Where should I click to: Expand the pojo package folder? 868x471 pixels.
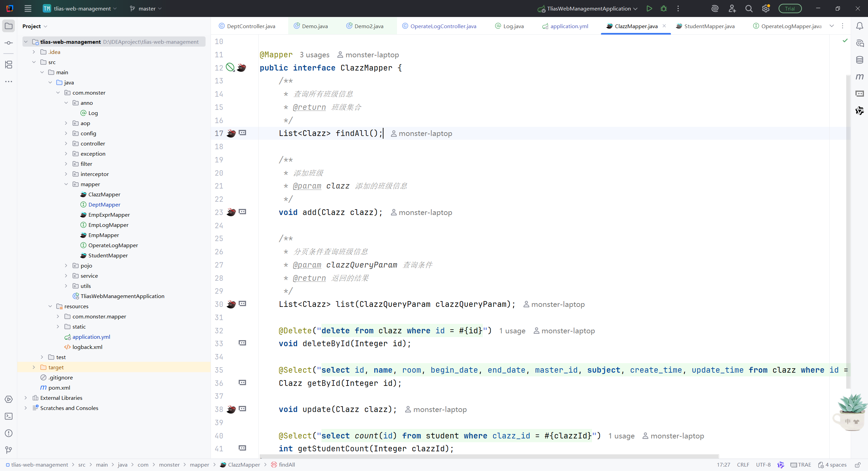tap(66, 266)
